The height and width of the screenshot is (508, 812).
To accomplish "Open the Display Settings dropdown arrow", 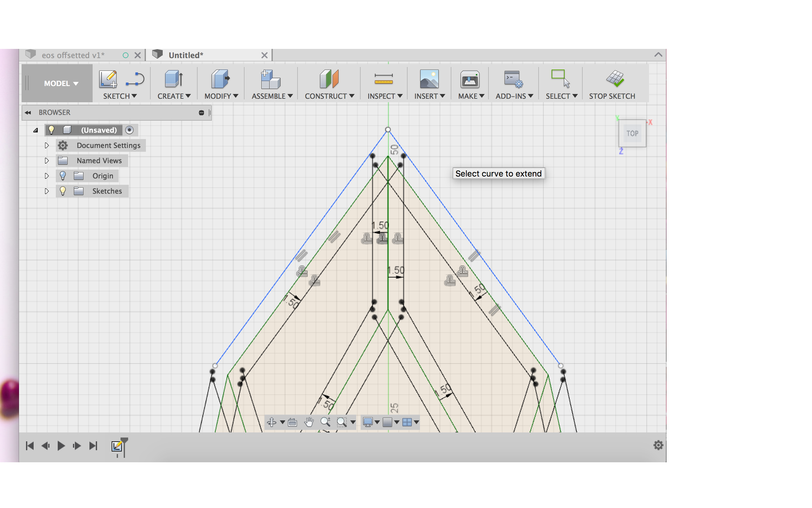I will pyautogui.click(x=377, y=422).
